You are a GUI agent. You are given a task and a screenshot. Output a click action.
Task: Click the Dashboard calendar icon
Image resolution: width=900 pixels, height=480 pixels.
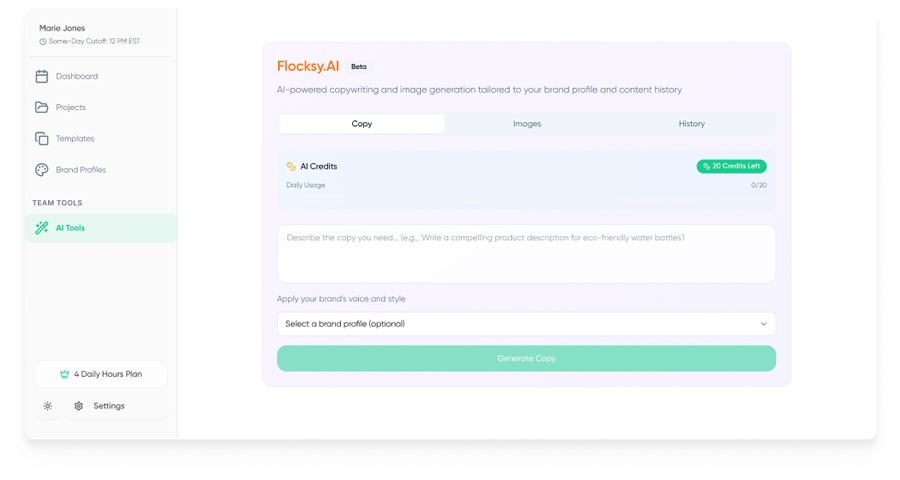point(42,76)
